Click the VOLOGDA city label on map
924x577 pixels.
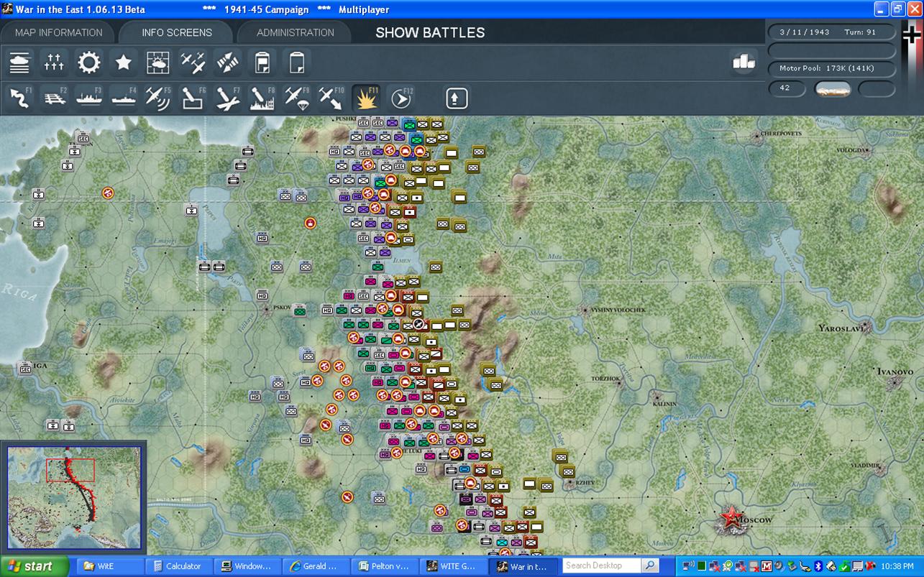point(852,150)
